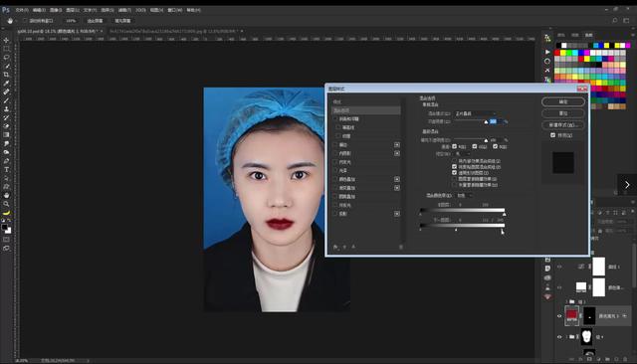The width and height of the screenshot is (637, 364).
Task: Click the 100% zoom button in options bar
Action: pyautogui.click(x=71, y=20)
